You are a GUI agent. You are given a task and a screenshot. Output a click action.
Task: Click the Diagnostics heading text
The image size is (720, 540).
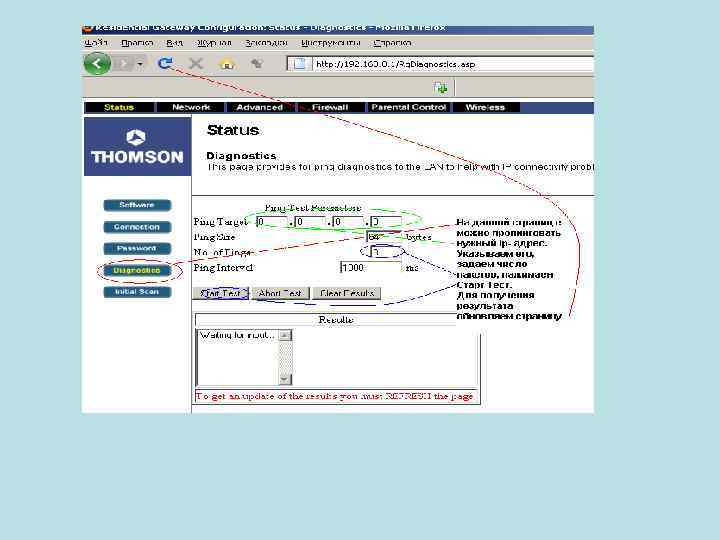tap(241, 156)
